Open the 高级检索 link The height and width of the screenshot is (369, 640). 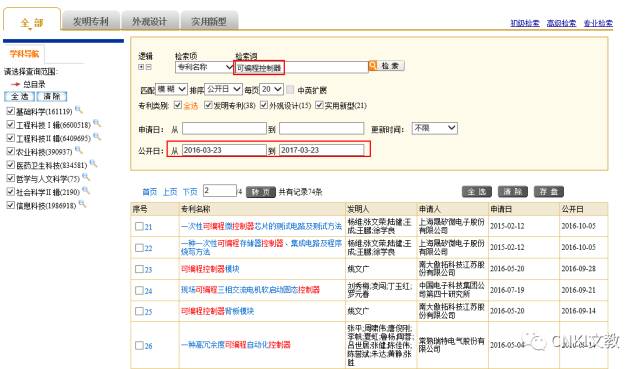[561, 23]
